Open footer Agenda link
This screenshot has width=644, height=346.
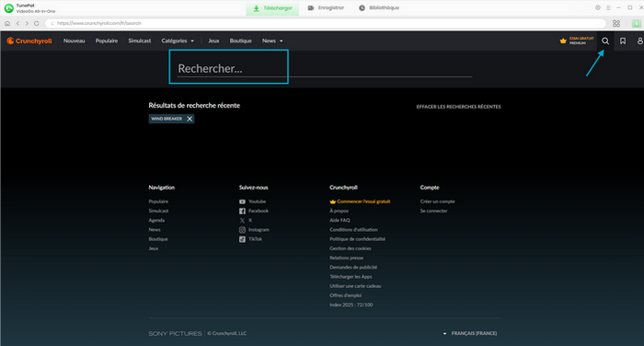pos(156,220)
